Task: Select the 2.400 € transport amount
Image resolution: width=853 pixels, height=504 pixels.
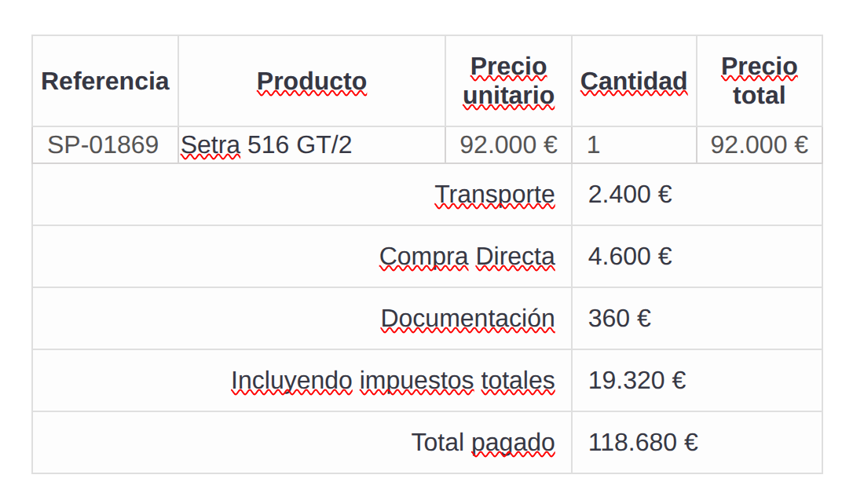Action: tap(630, 195)
